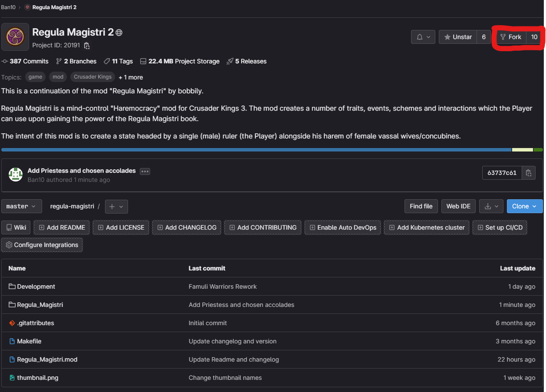Open the 2 Branches link
The image size is (546, 392).
(76, 61)
